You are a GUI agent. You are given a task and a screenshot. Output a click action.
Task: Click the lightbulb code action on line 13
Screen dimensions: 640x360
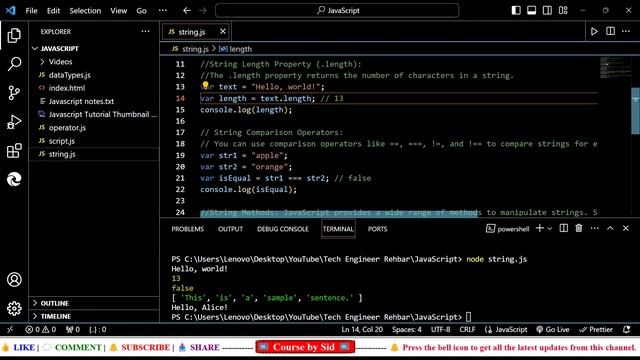tap(205, 85)
